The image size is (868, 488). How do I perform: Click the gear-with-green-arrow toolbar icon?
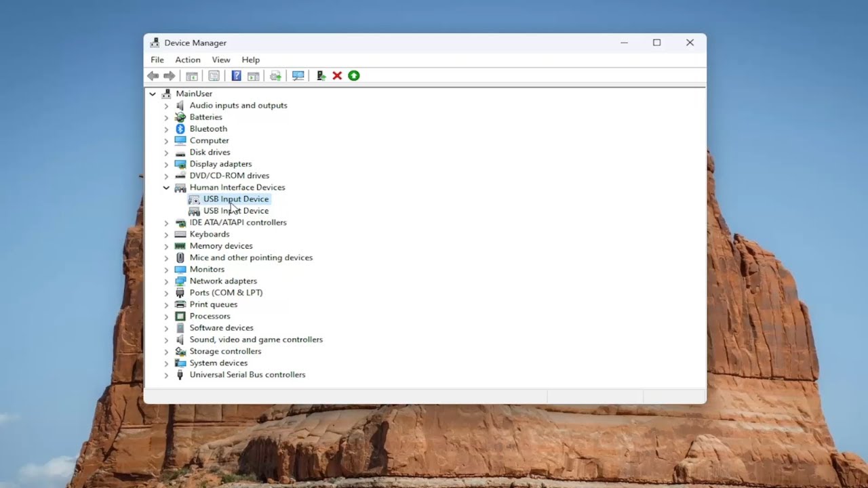275,76
